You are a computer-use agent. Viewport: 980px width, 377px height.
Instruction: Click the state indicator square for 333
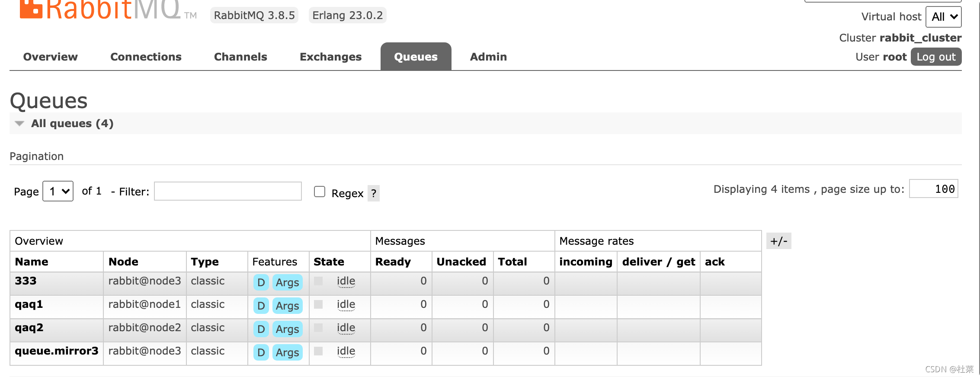pyautogui.click(x=318, y=281)
